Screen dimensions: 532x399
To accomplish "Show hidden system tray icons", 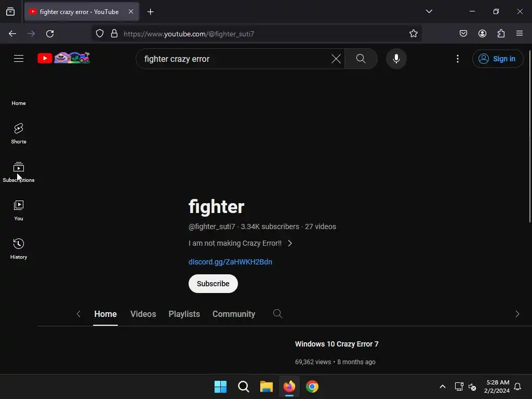I will (443, 387).
